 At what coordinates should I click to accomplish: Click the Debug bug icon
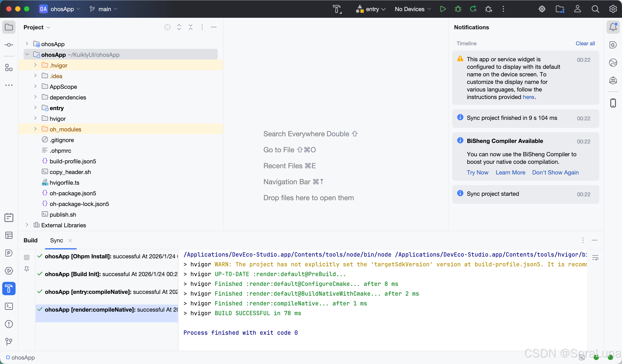pyautogui.click(x=458, y=9)
